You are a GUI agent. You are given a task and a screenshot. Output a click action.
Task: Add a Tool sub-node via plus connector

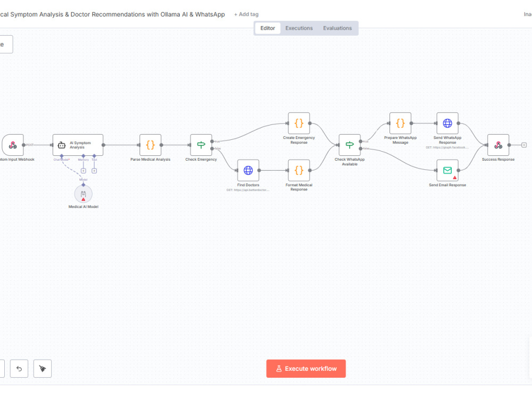click(94, 171)
